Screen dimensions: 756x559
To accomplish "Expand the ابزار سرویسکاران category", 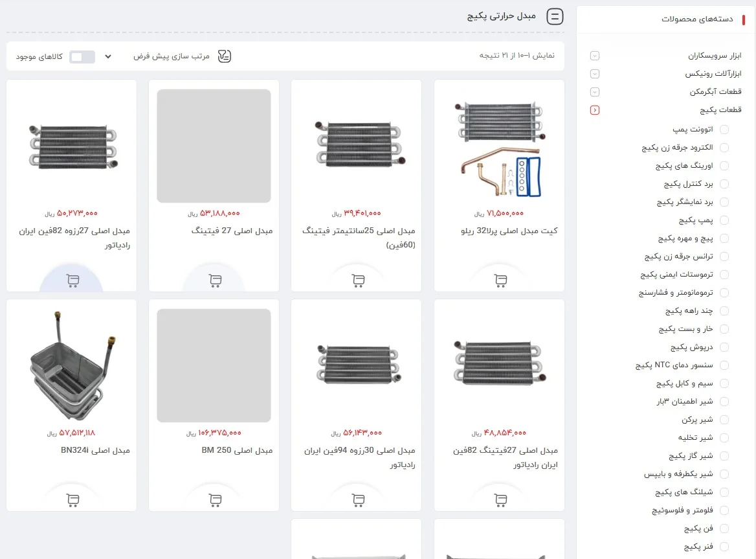I will [594, 56].
